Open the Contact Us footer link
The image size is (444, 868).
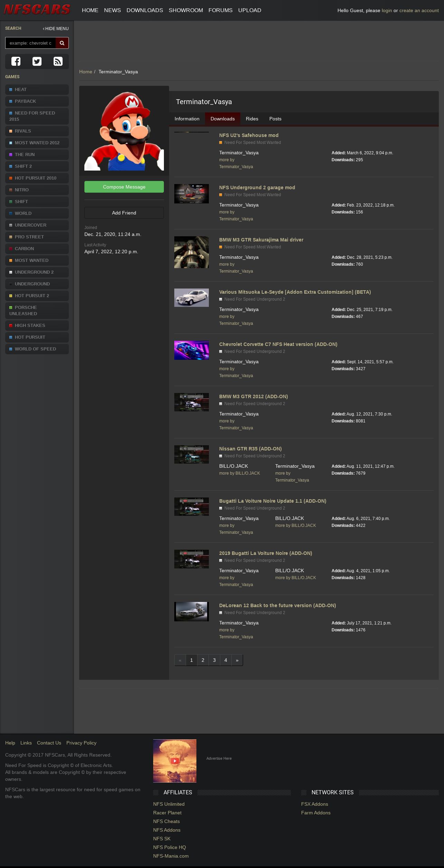point(49,743)
